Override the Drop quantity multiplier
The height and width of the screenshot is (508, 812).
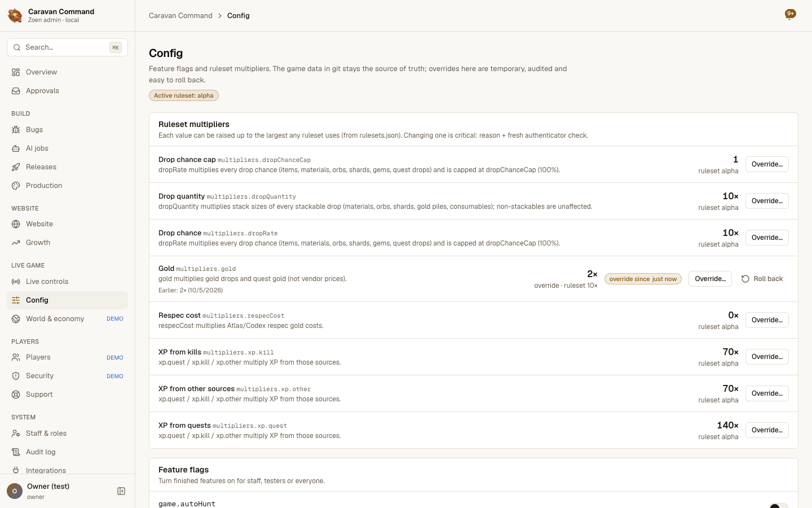pyautogui.click(x=767, y=201)
